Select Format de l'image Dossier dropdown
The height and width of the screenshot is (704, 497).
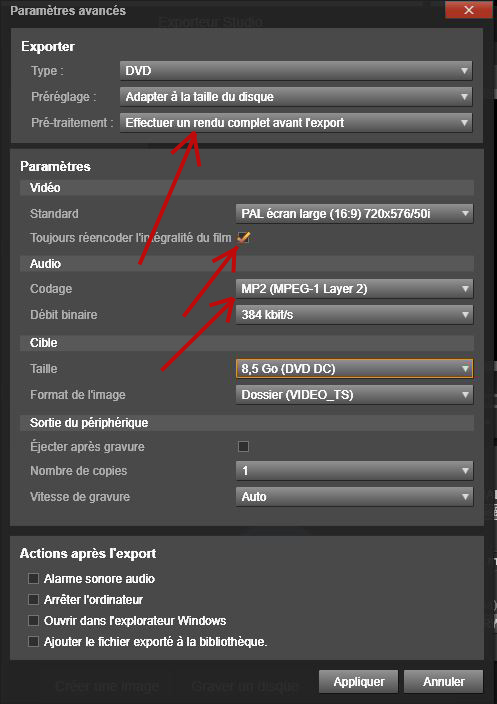354,395
